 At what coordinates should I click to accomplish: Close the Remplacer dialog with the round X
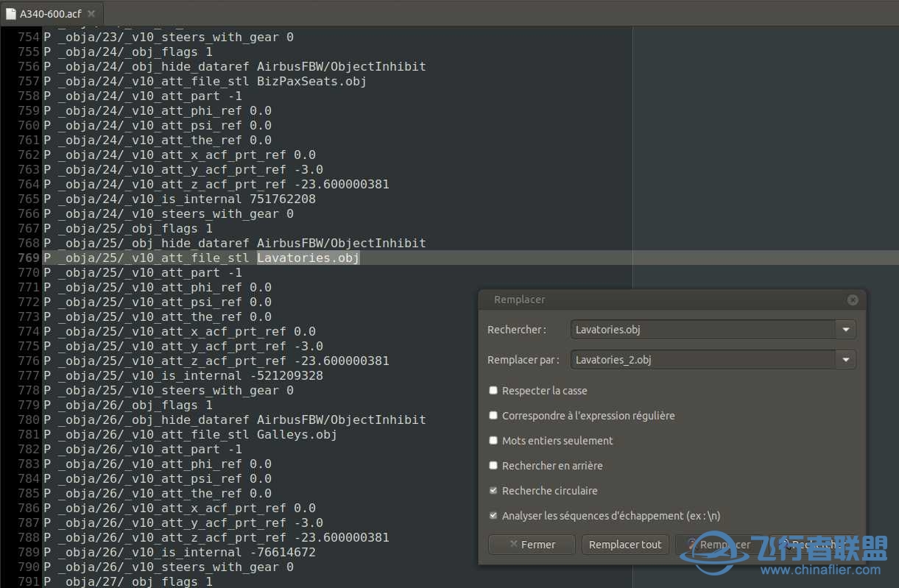click(x=852, y=300)
